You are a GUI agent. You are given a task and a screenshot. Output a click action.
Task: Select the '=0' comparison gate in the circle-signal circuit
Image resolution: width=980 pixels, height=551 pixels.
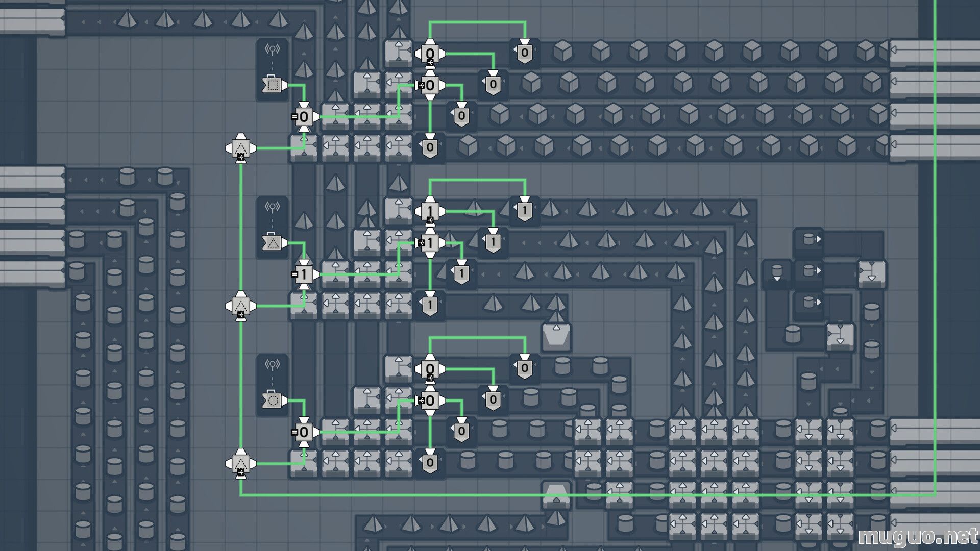[x=304, y=432]
